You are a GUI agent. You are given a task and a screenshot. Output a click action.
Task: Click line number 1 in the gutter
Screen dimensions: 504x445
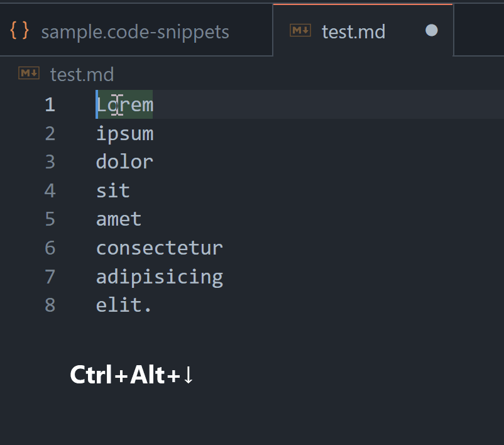click(x=50, y=105)
